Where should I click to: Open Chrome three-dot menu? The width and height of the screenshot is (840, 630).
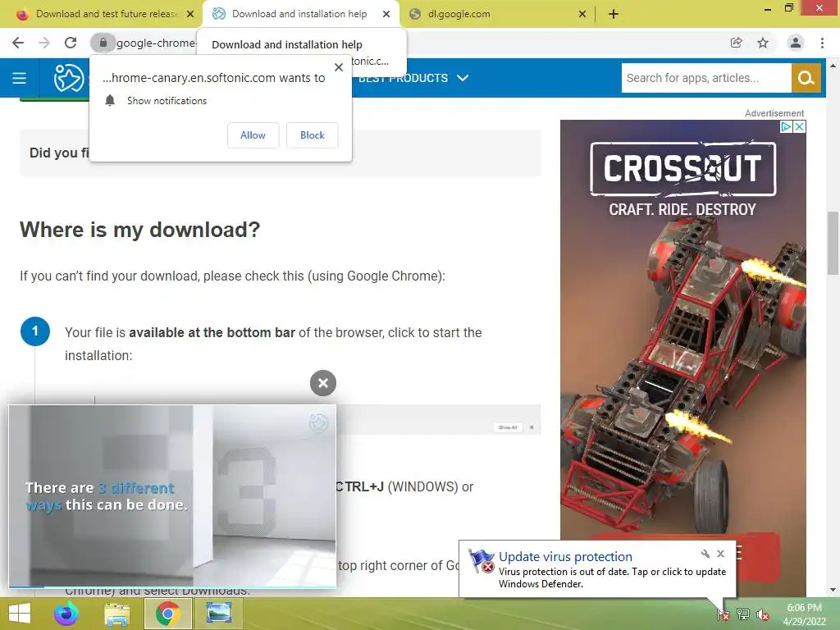pos(822,43)
